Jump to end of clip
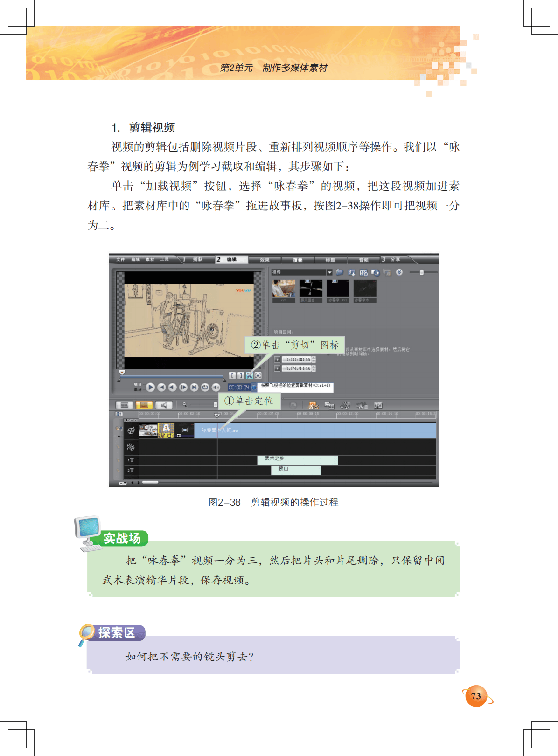 tap(194, 387)
